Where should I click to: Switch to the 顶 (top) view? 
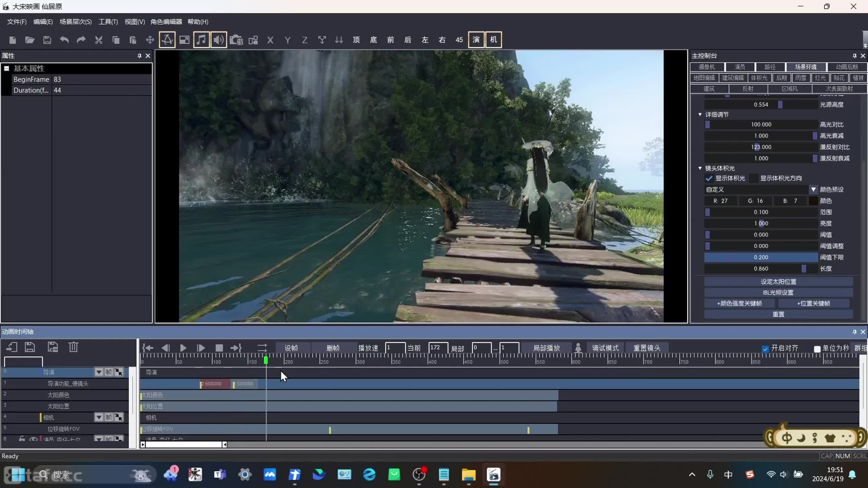click(356, 40)
